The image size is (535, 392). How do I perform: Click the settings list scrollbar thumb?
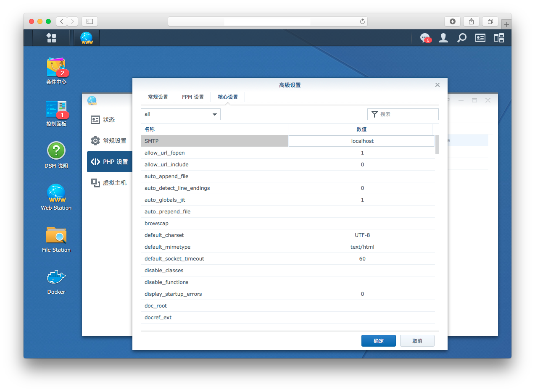tap(437, 145)
